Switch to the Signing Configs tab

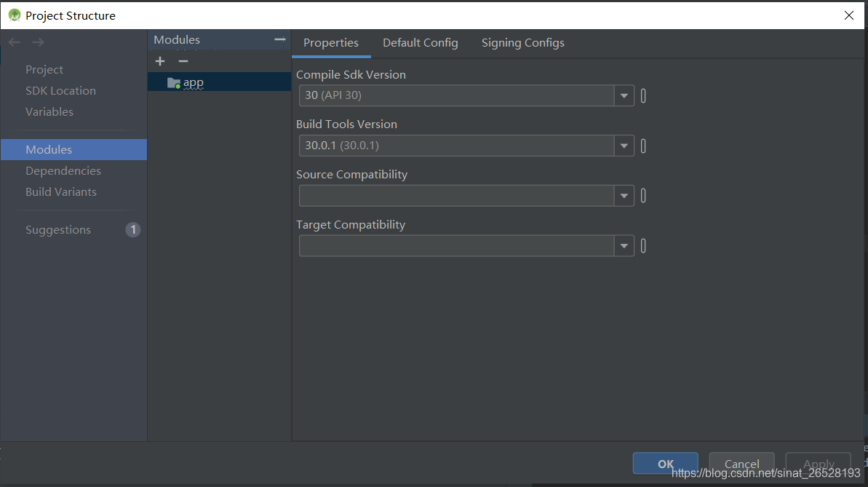click(x=522, y=42)
